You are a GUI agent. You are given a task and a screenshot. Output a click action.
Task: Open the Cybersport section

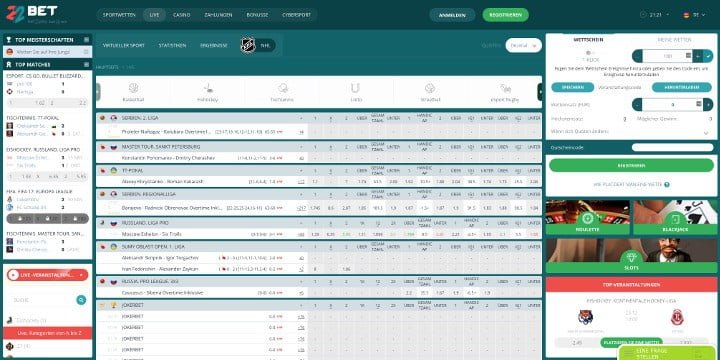[296, 15]
